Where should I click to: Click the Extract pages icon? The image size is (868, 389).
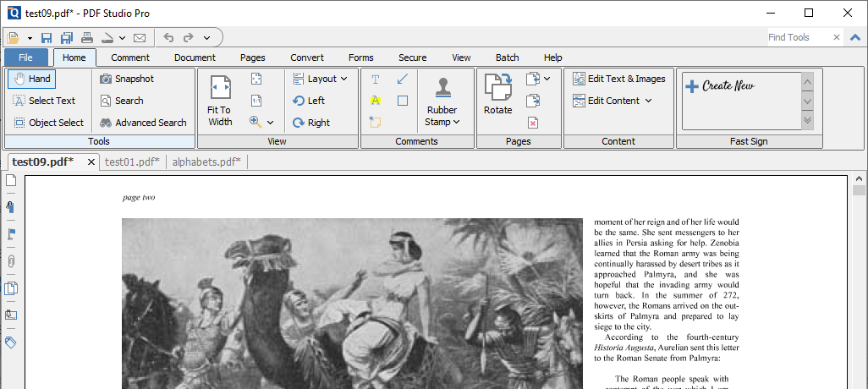(532, 101)
